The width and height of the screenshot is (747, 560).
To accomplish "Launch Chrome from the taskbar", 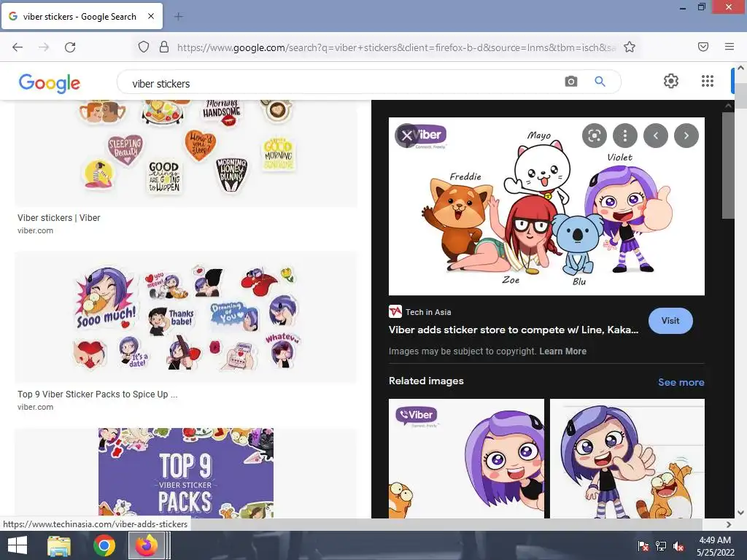I will [x=104, y=545].
